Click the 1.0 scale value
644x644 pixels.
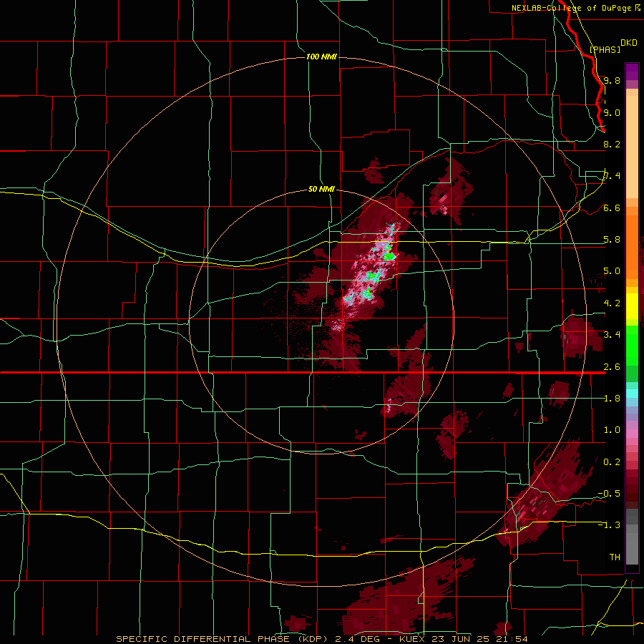[x=612, y=430]
